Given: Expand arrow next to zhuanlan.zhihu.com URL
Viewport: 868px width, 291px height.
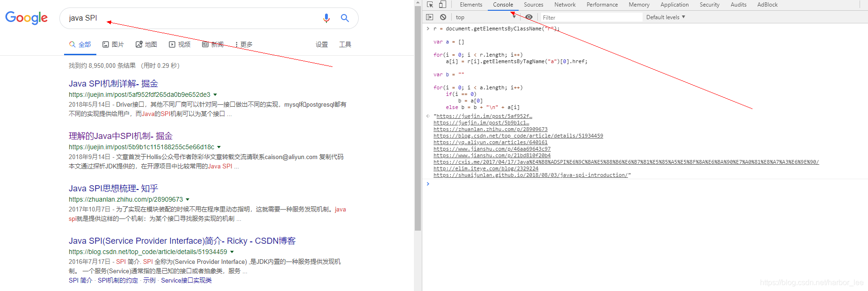Looking at the screenshot, I should [188, 200].
